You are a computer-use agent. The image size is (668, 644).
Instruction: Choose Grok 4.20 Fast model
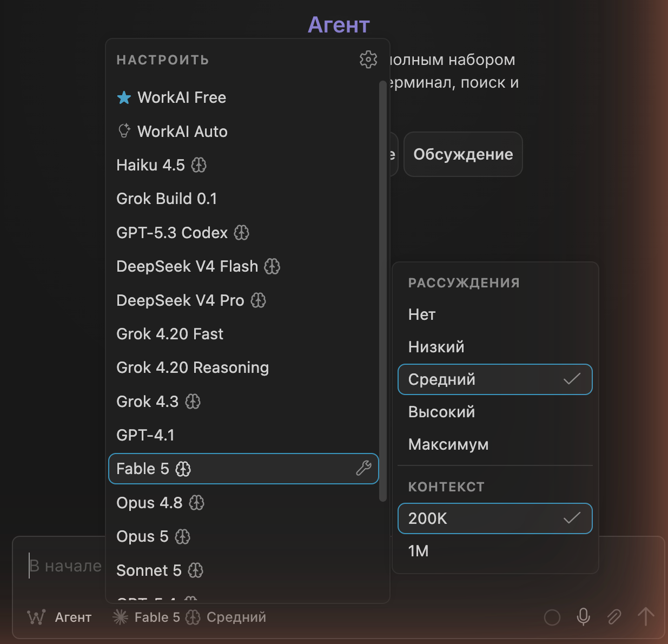click(243, 334)
